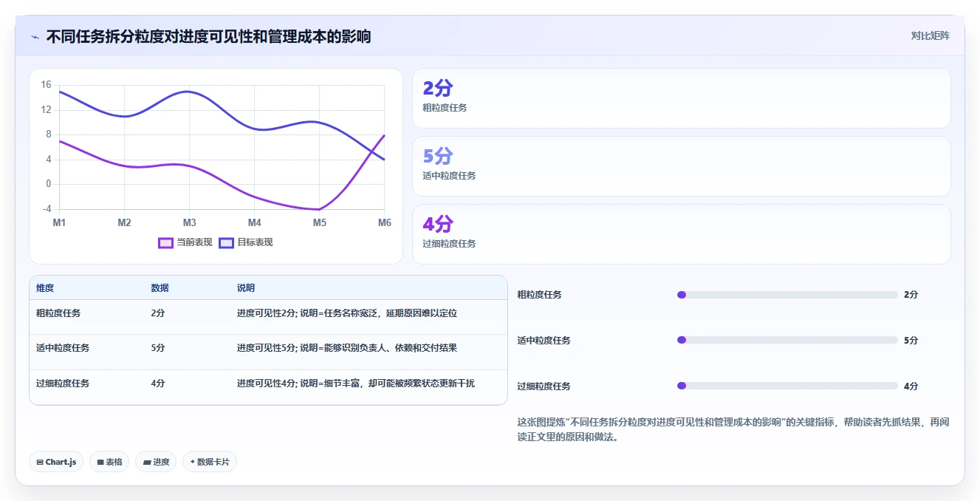
Task: Select the 粗粒度任务 table row cell
Action: pyautogui.click(x=58, y=313)
